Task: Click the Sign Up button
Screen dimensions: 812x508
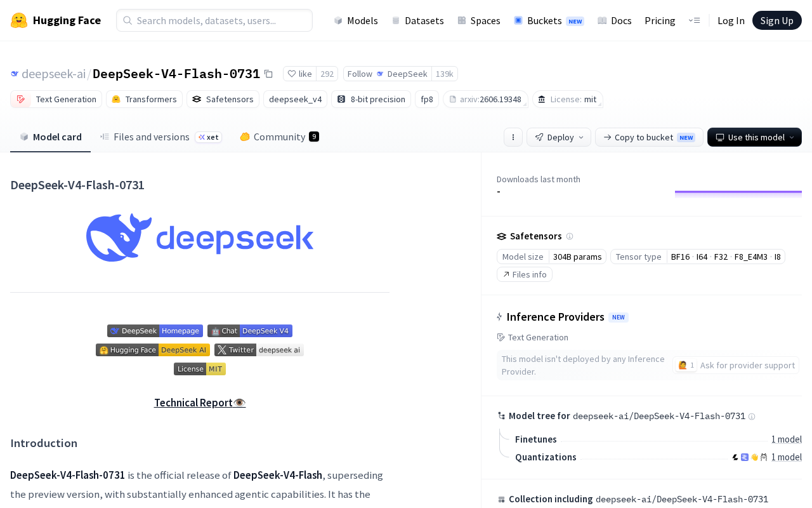Action: coord(777,20)
